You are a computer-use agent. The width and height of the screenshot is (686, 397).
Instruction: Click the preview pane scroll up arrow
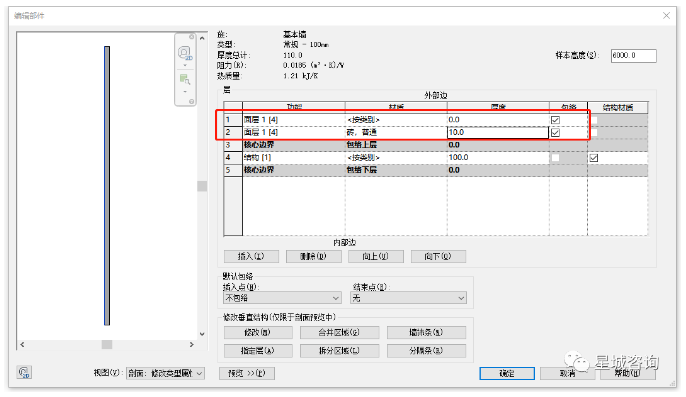(x=202, y=39)
